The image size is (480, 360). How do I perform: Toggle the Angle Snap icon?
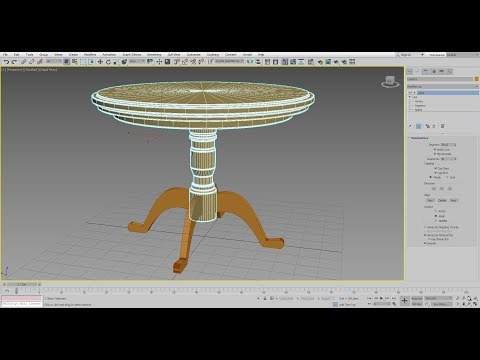click(x=185, y=62)
